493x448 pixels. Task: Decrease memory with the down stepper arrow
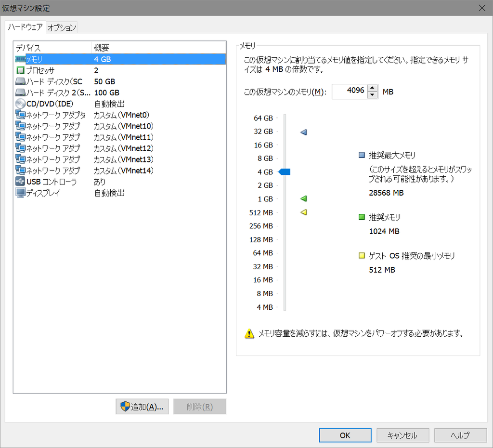[x=372, y=94]
